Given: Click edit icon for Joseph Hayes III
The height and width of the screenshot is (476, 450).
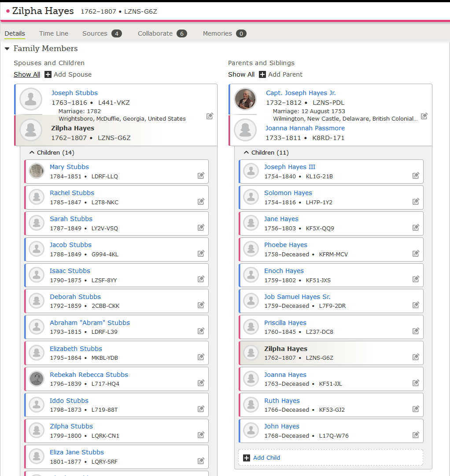Looking at the screenshot, I should 416,176.
